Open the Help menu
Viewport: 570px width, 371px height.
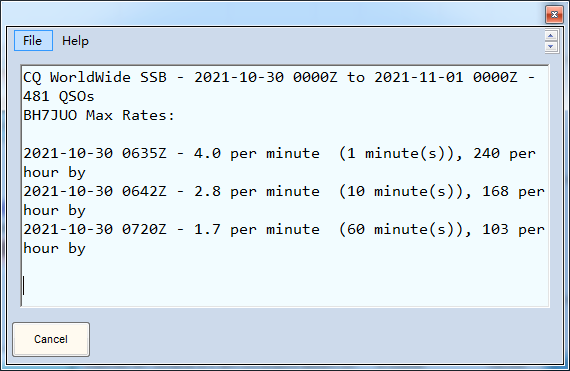pyautogui.click(x=75, y=41)
